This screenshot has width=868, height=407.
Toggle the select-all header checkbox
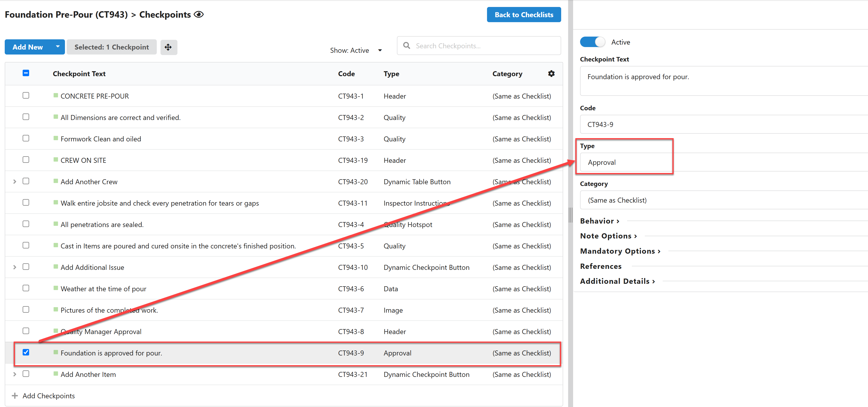coord(26,73)
